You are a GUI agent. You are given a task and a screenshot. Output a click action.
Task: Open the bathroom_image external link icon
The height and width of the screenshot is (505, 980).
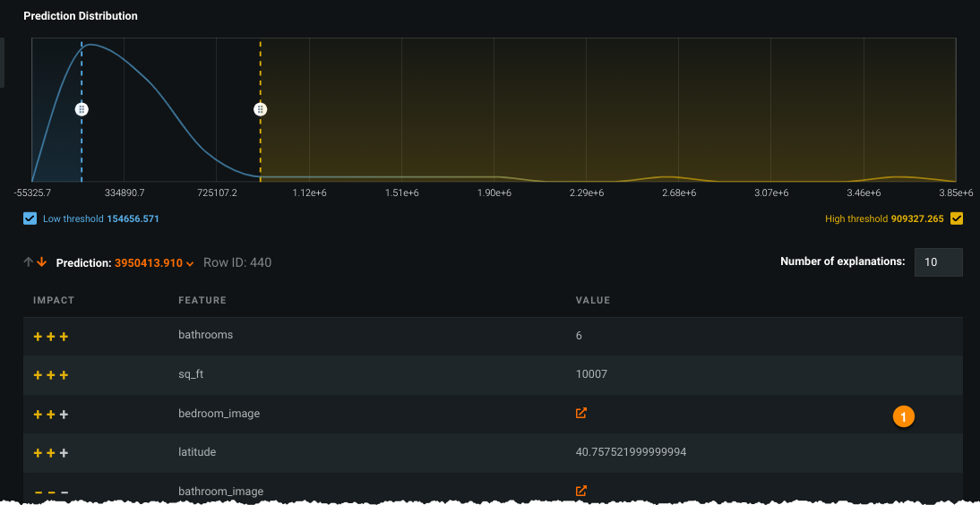click(x=581, y=491)
